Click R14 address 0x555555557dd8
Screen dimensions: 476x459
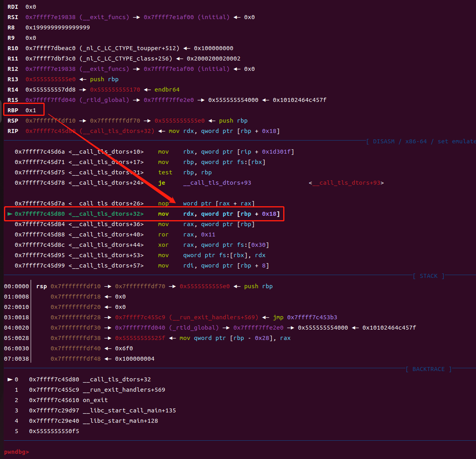click(x=51, y=90)
